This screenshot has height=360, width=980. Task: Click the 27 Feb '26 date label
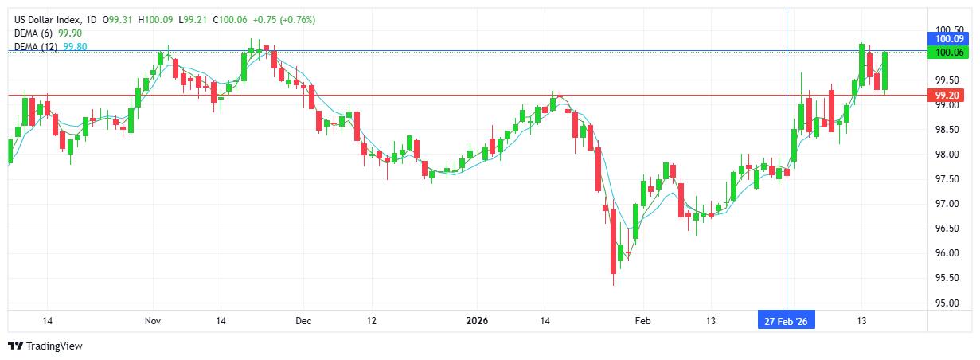point(786,320)
